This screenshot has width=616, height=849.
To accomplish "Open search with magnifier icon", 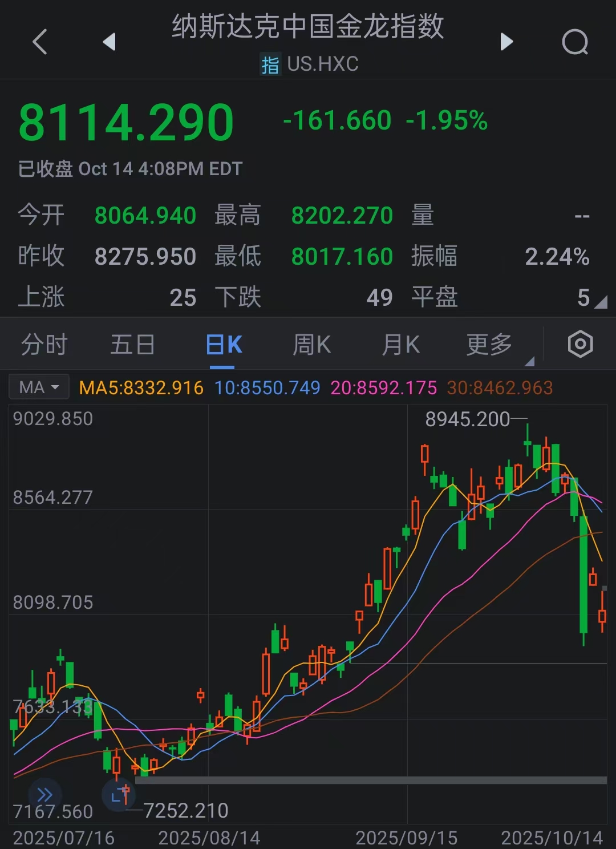I will coord(575,42).
